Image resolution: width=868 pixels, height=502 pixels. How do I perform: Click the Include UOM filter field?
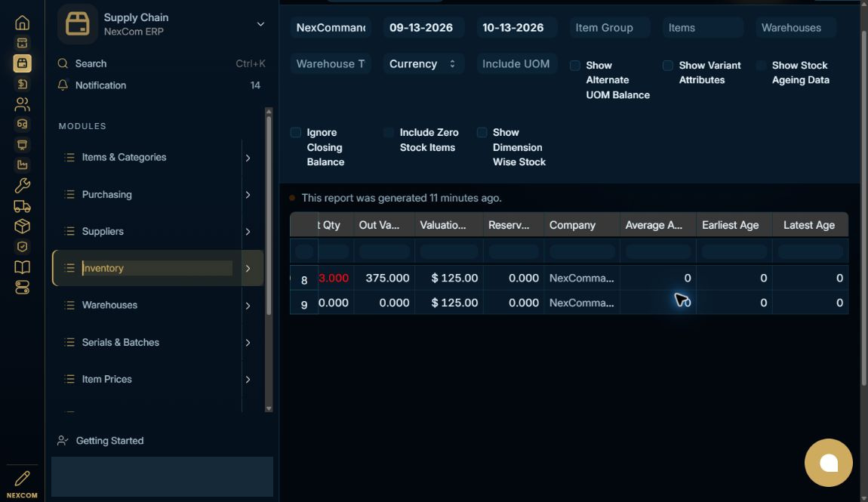516,63
